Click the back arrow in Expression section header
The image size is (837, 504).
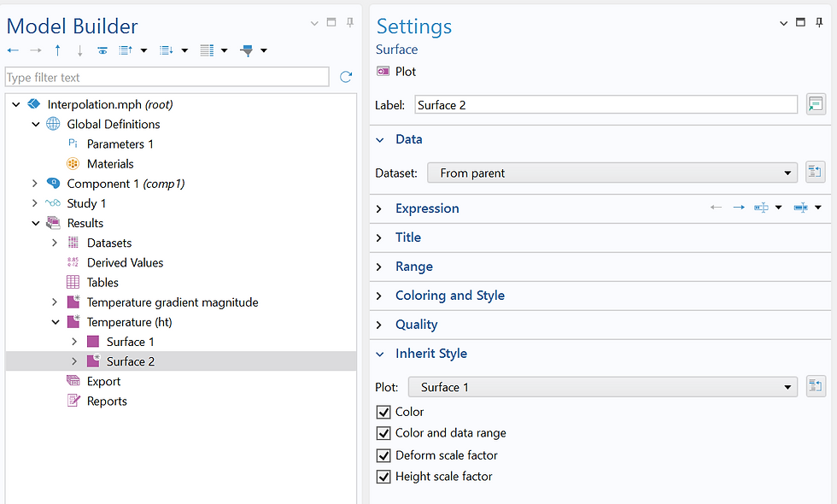tap(717, 207)
